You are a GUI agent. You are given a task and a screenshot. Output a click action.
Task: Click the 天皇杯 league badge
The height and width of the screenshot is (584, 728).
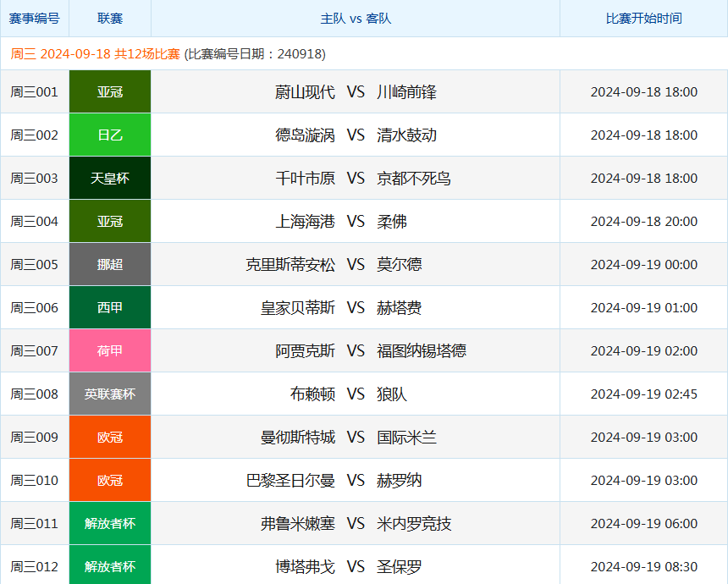(x=109, y=177)
